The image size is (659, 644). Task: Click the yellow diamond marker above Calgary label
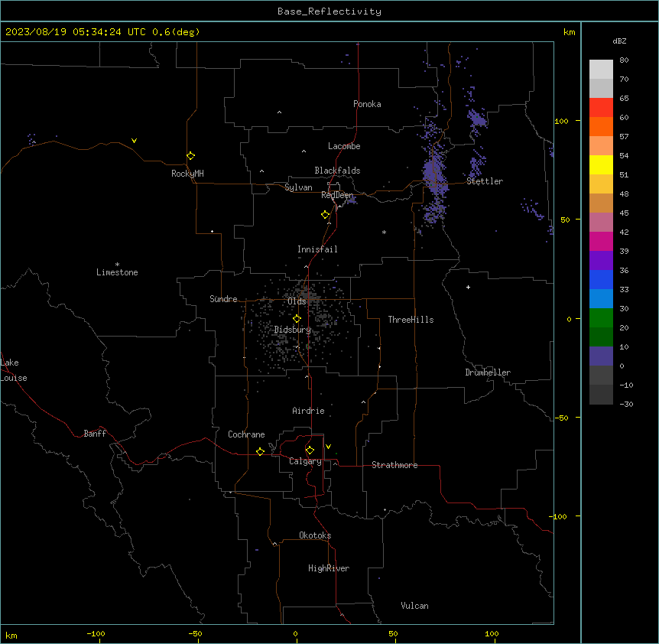tap(310, 450)
